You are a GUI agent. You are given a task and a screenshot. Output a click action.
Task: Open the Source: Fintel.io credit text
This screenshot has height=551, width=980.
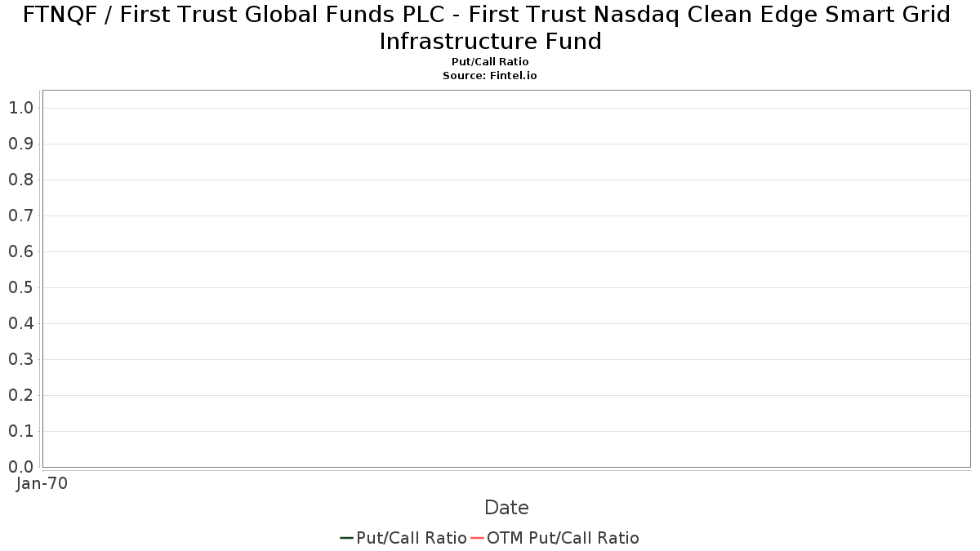click(490, 75)
